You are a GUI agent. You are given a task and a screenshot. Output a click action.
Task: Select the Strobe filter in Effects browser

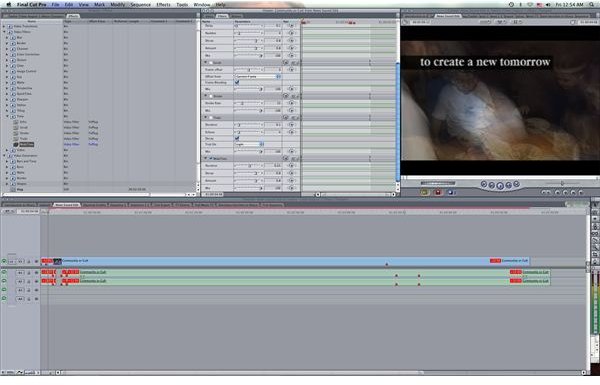(24, 133)
